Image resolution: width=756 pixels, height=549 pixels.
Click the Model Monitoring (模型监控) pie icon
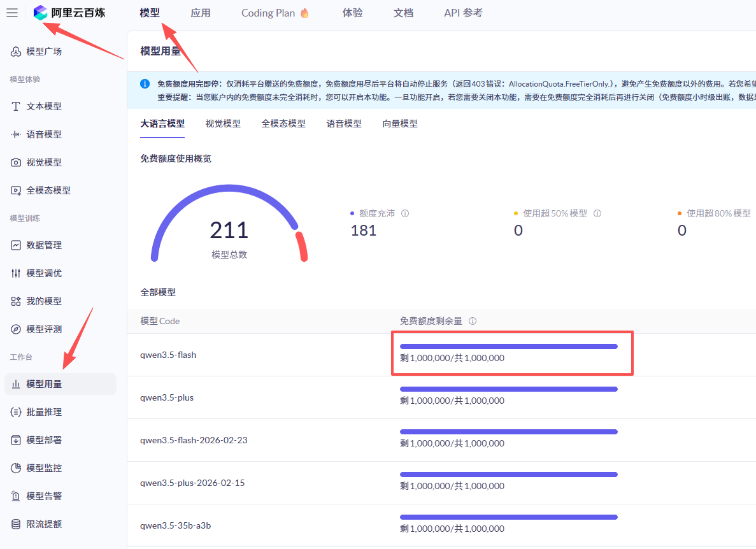(16, 468)
